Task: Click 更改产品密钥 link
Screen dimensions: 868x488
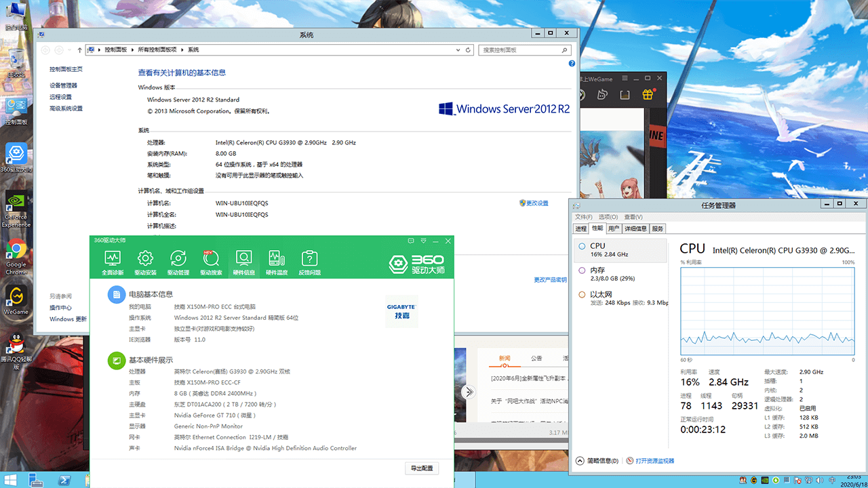Action: tap(551, 279)
